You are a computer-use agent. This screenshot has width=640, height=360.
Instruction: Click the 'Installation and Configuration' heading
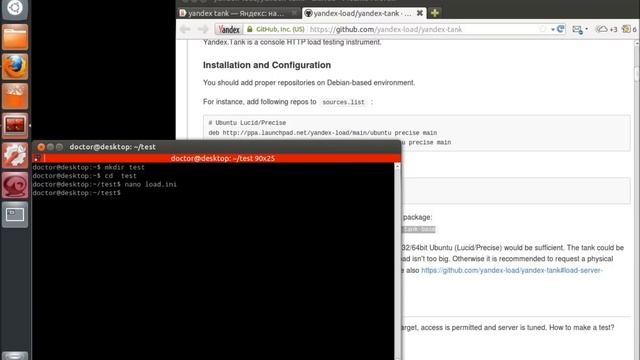pos(267,65)
